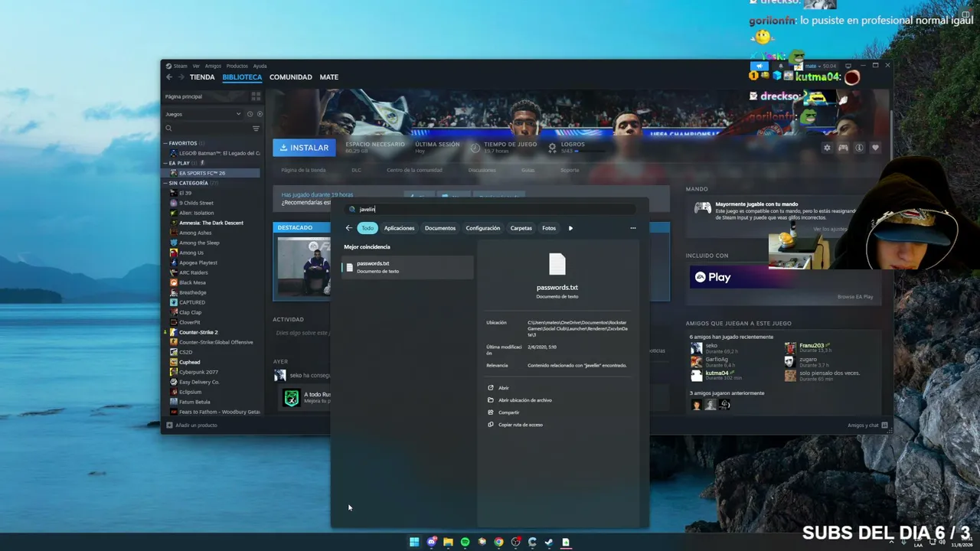The height and width of the screenshot is (551, 980).
Task: Go back in the Windows search panel
Action: [348, 228]
